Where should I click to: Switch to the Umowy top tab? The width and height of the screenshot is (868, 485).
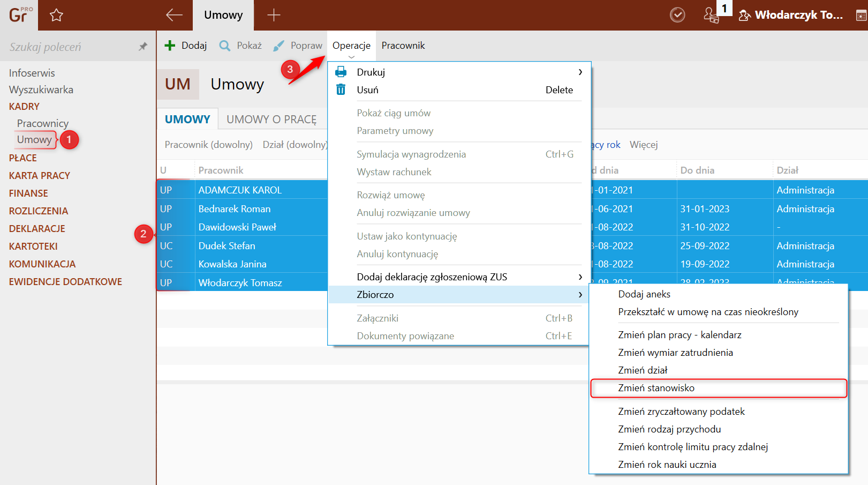click(223, 15)
